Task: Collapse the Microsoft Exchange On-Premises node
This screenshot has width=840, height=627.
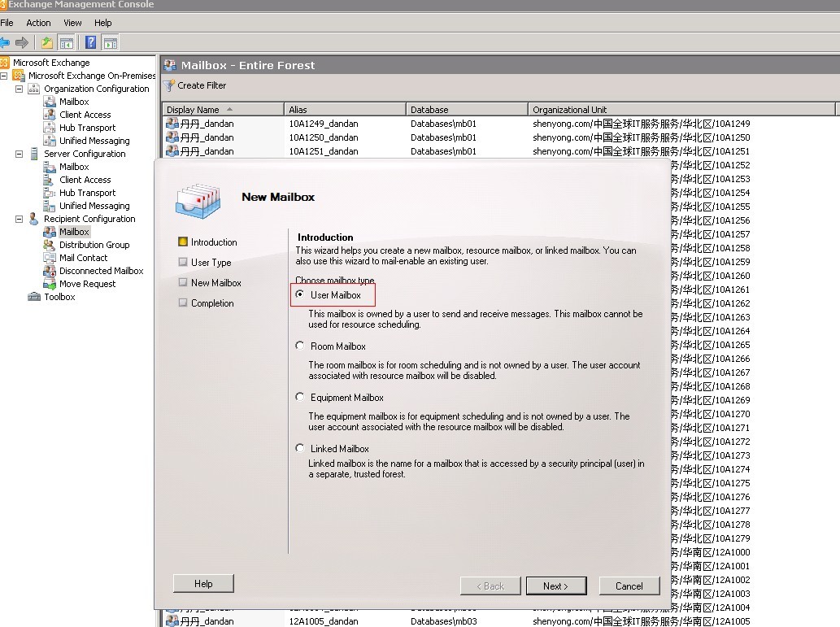Action: click(4, 76)
